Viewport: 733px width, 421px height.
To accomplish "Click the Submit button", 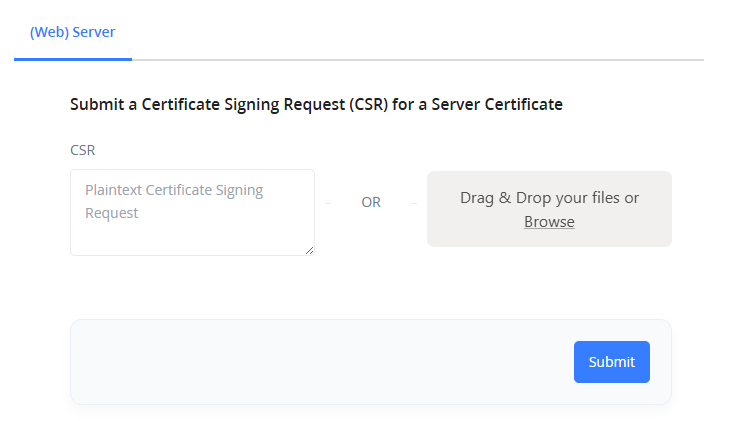I will [611, 362].
